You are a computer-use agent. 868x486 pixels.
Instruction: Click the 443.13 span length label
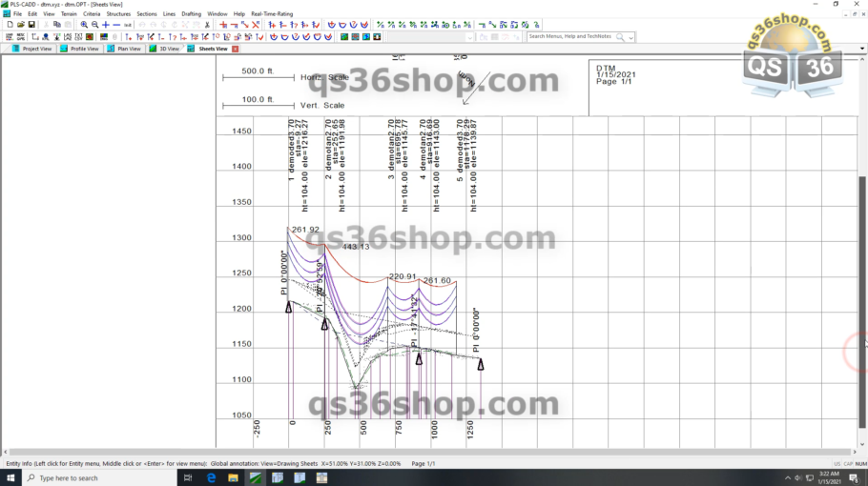point(356,247)
